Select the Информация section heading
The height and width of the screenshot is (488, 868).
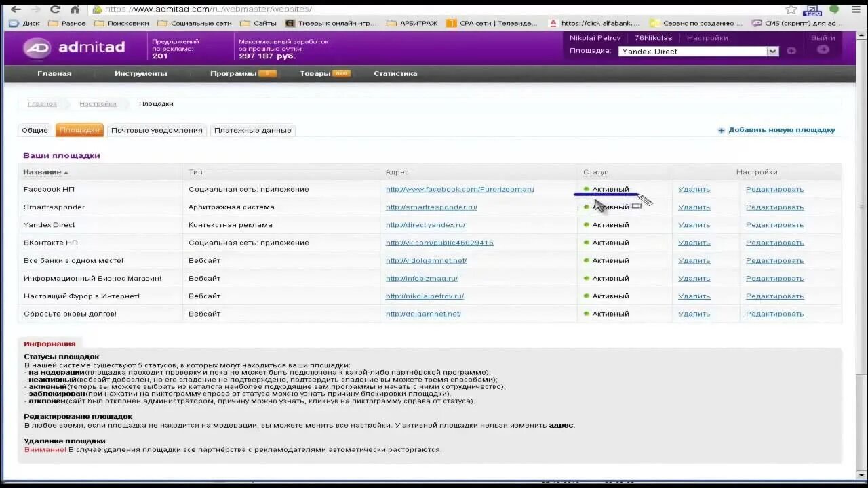(x=50, y=344)
